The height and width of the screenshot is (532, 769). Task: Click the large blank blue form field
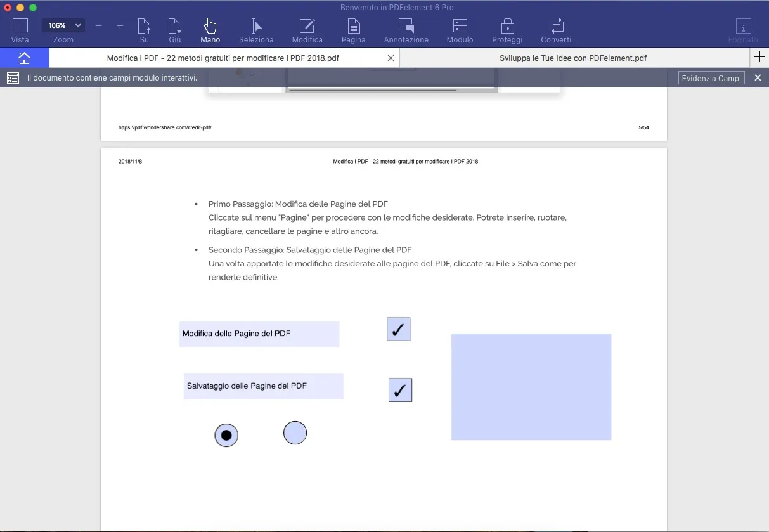pyautogui.click(x=531, y=387)
